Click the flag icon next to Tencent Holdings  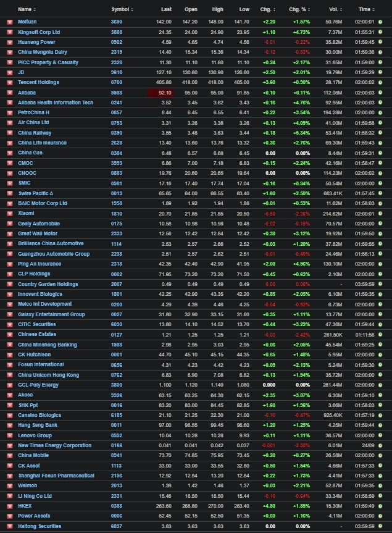point(10,83)
